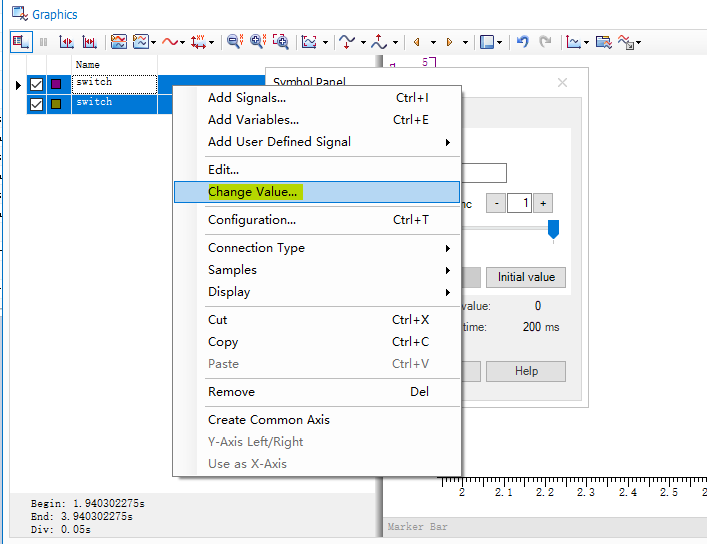
Task: Click the signal configuration icon at toolbar end
Action: click(626, 42)
